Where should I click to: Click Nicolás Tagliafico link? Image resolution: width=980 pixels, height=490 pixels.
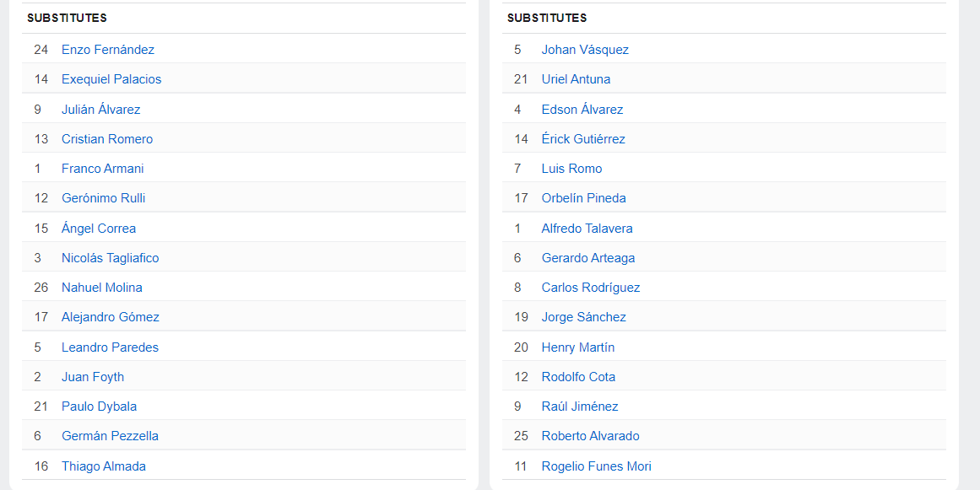[110, 258]
